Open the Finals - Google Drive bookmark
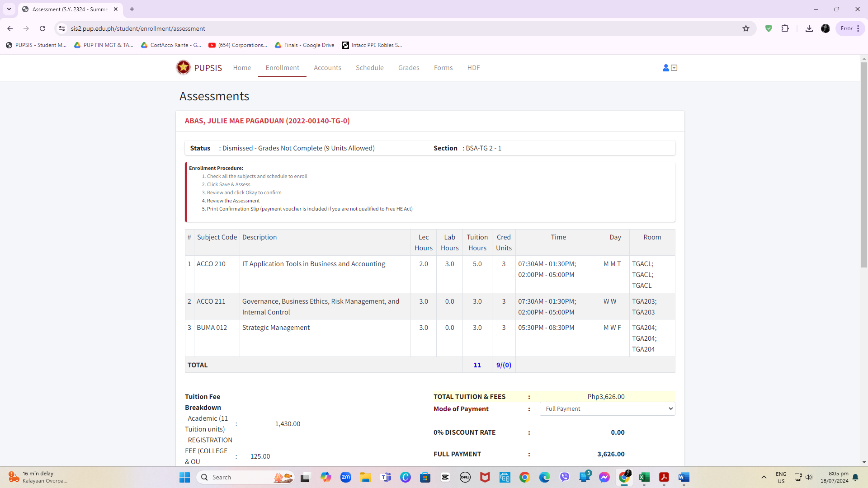868x488 pixels. 304,45
